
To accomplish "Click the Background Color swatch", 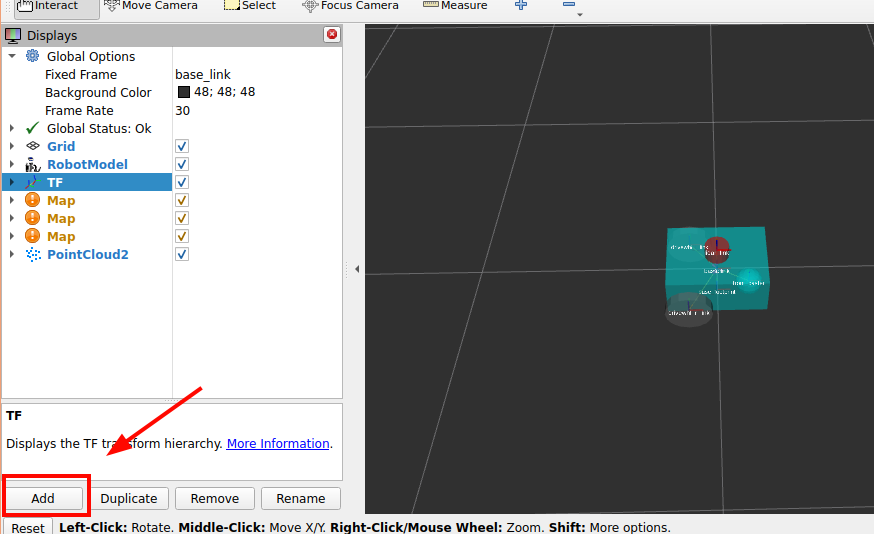I will pyautogui.click(x=184, y=92).
